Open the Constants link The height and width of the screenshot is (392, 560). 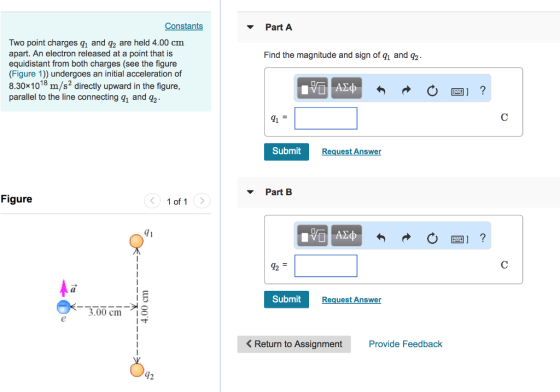pyautogui.click(x=184, y=26)
